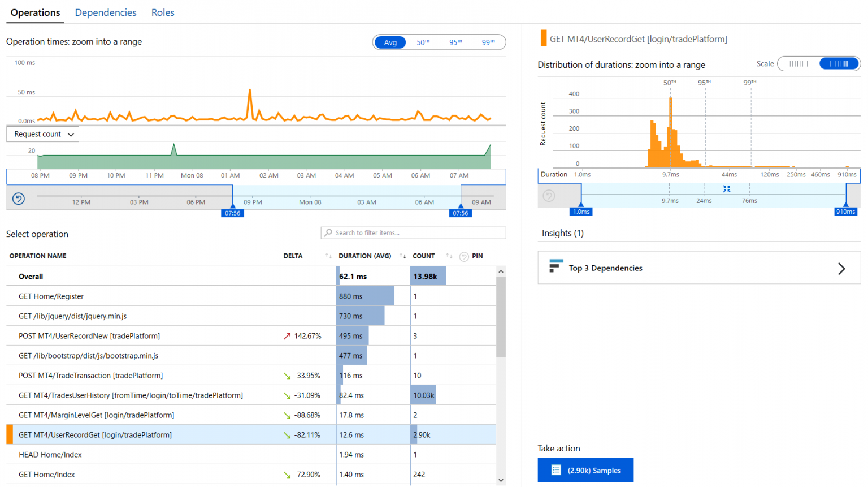This screenshot has width=868, height=487.
Task: Open the Roles tab
Action: point(163,12)
